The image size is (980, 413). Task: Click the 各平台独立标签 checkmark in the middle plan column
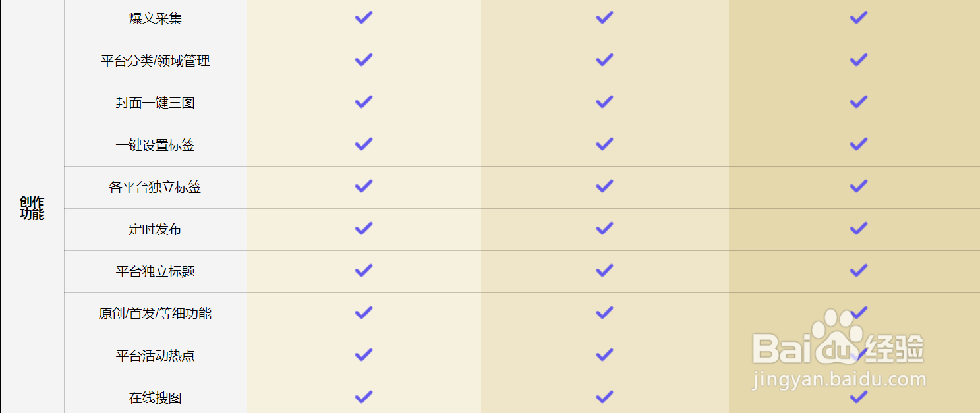click(x=604, y=186)
